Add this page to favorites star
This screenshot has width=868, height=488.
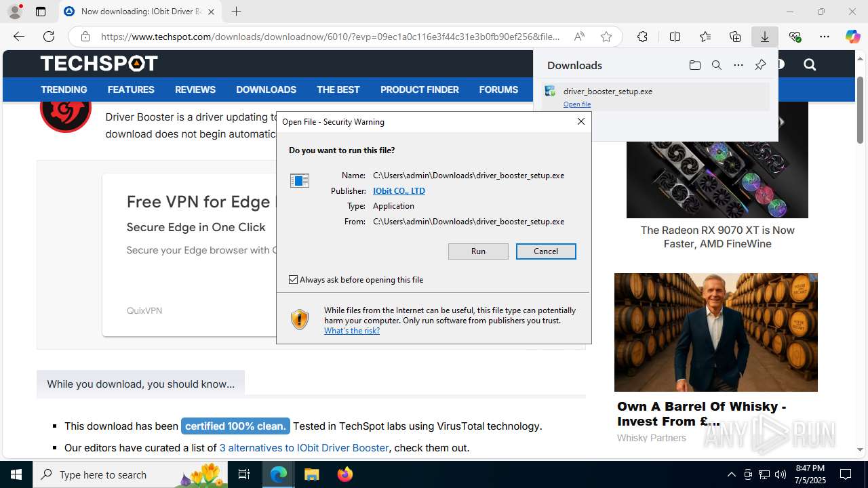tap(606, 37)
